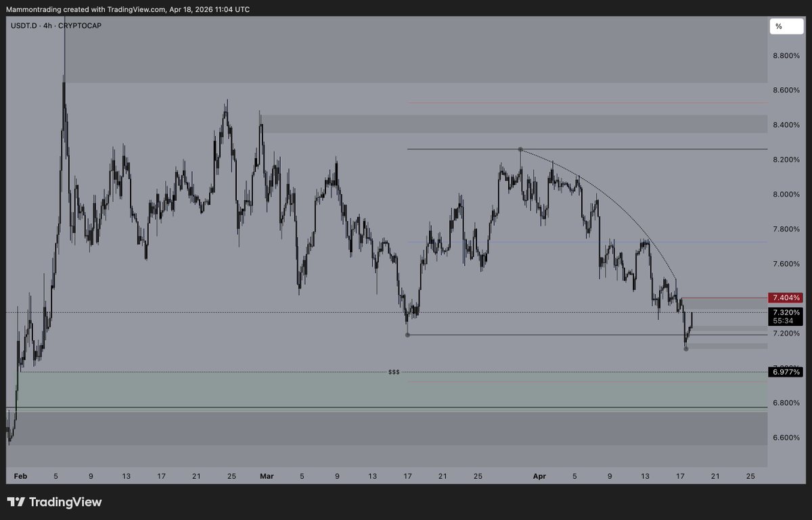Select the 6.977% price tag
This screenshot has width=812, height=520.
coord(786,372)
